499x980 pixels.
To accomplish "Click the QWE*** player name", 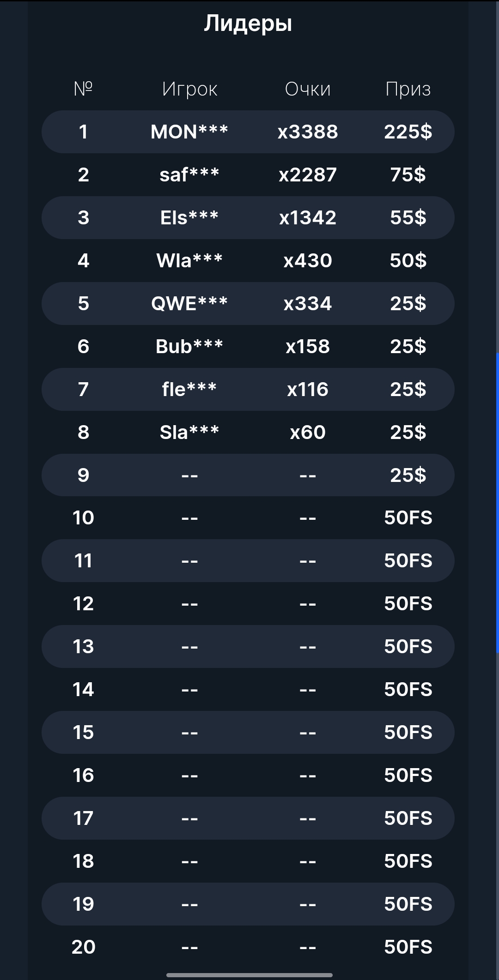I will [189, 304].
